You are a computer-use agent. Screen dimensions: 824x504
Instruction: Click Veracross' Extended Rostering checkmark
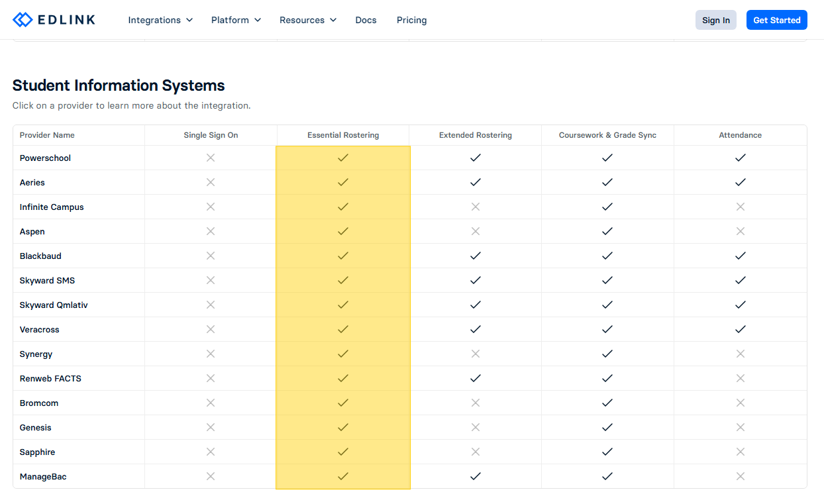tap(476, 329)
